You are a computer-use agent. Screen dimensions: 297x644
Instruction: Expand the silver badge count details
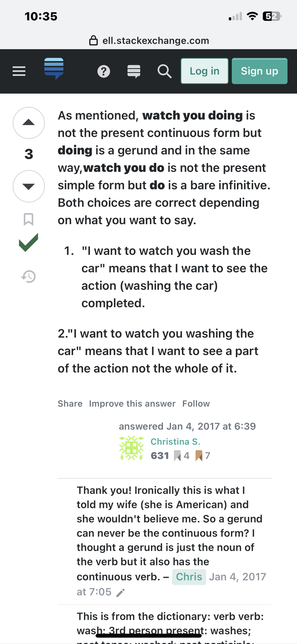pyautogui.click(x=182, y=455)
